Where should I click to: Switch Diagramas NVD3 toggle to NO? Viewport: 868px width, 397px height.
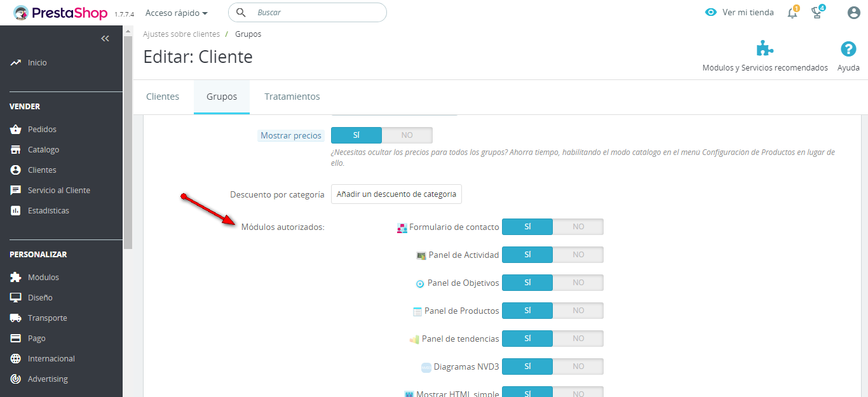tap(578, 367)
